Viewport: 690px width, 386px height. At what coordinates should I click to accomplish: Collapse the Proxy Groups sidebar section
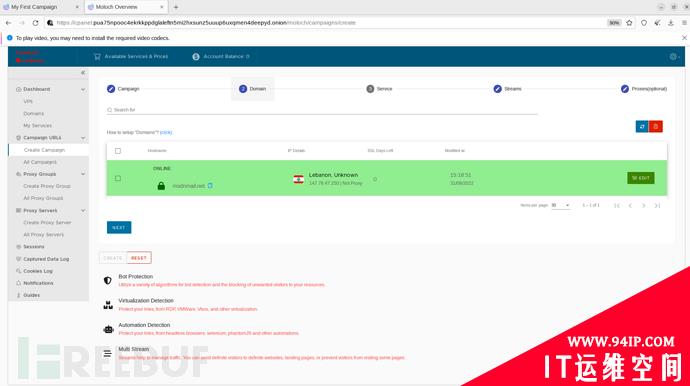83,174
